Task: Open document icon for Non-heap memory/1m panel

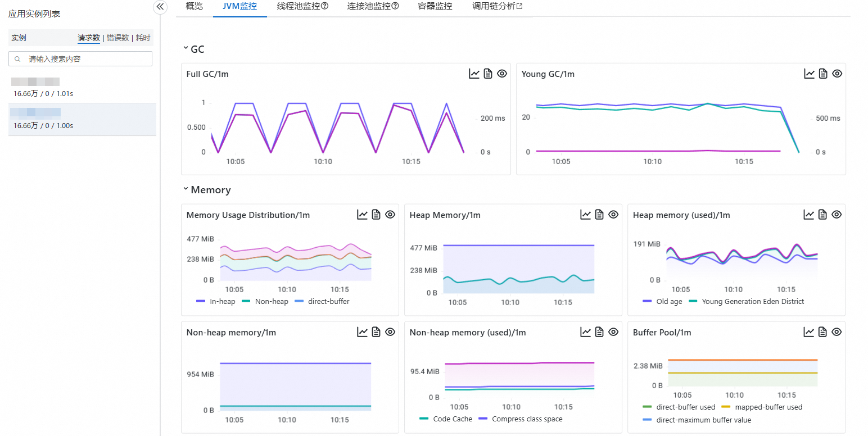Action: pyautogui.click(x=376, y=332)
